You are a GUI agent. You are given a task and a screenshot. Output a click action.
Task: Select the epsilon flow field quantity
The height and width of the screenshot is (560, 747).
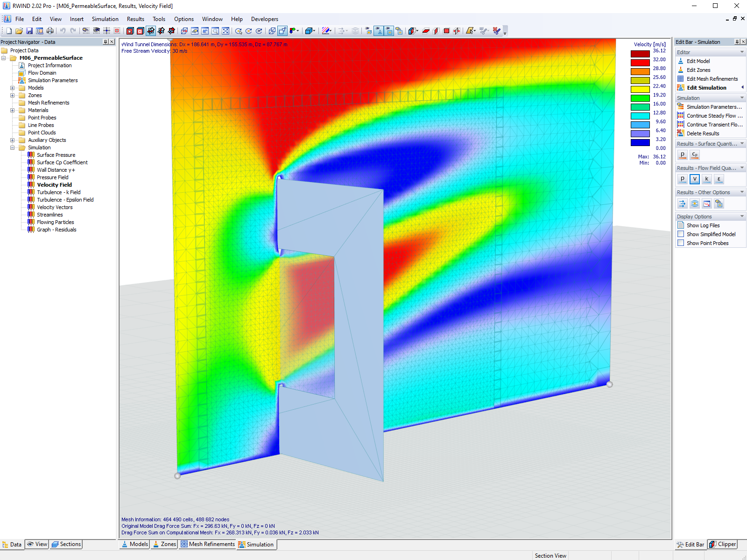coord(719,179)
